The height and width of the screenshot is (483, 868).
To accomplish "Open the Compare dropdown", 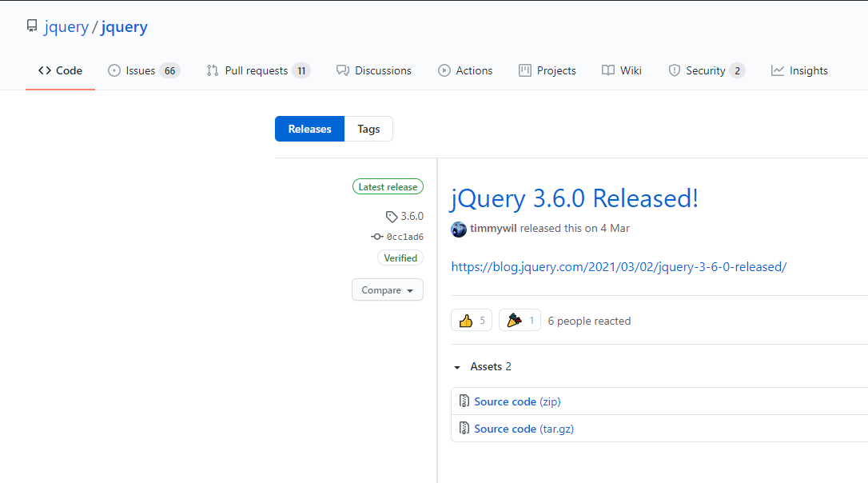I will (388, 289).
